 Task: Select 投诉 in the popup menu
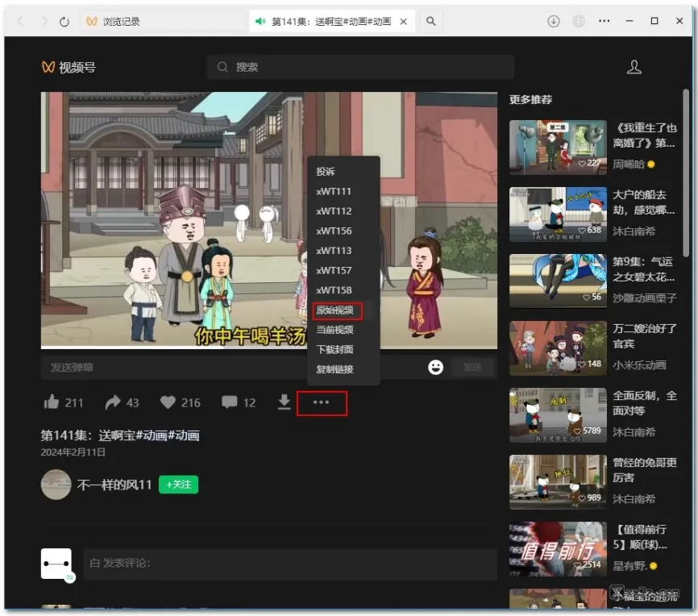click(343, 172)
